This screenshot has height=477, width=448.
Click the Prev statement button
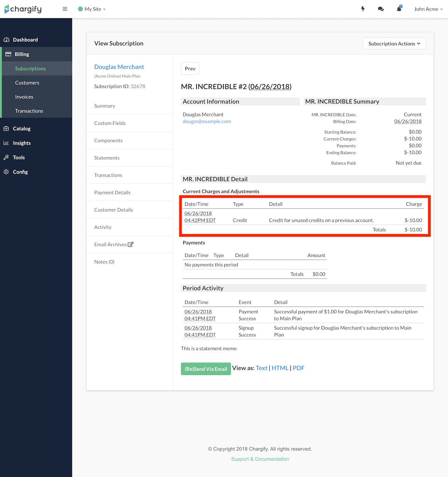[x=190, y=69]
